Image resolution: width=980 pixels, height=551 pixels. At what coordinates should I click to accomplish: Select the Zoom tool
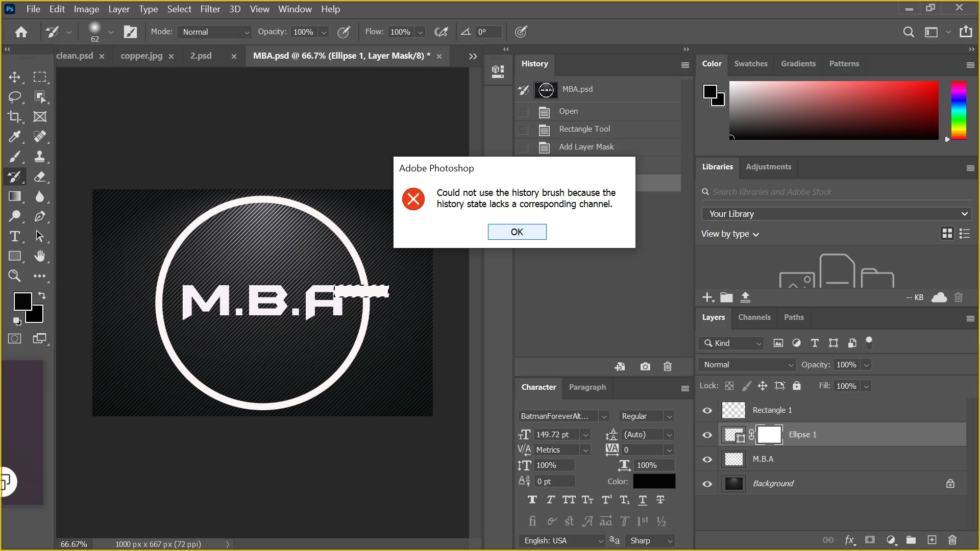(x=14, y=276)
